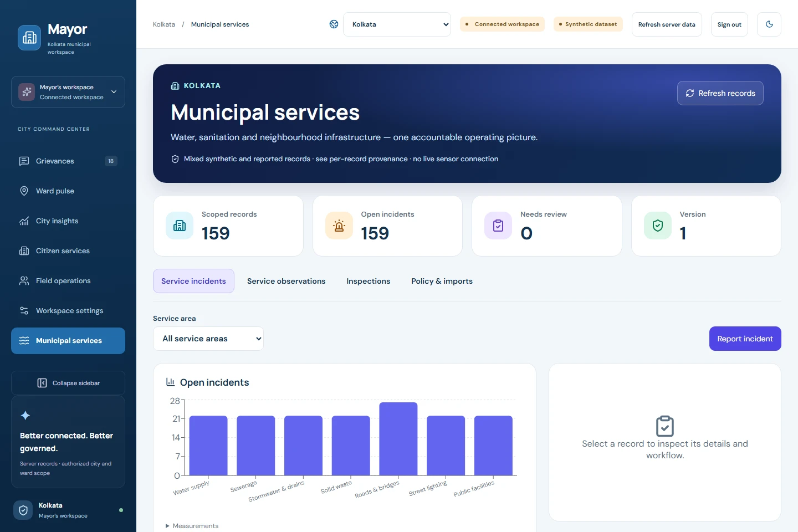This screenshot has height=532, width=798.
Task: Open the All service areas dropdown
Action: pyautogui.click(x=208, y=339)
